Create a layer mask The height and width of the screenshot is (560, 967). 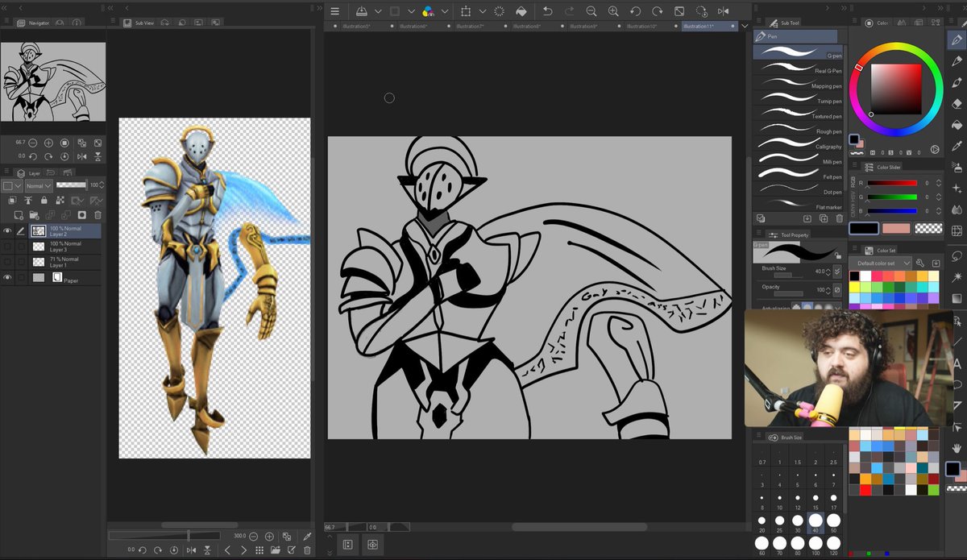[82, 215]
